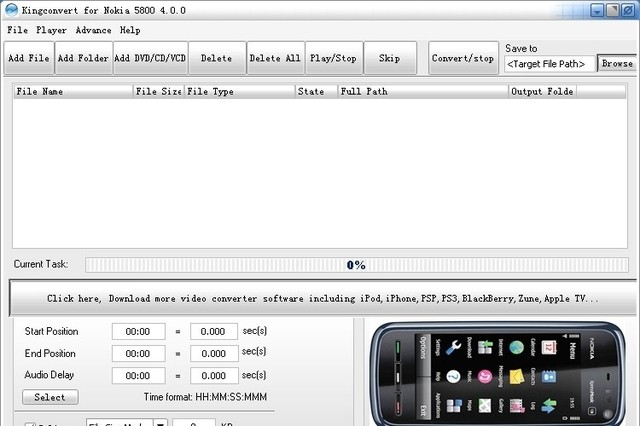Viewport: 640px width, 426px height.
Task: Click the Audio Delay seconds field
Action: (x=214, y=375)
